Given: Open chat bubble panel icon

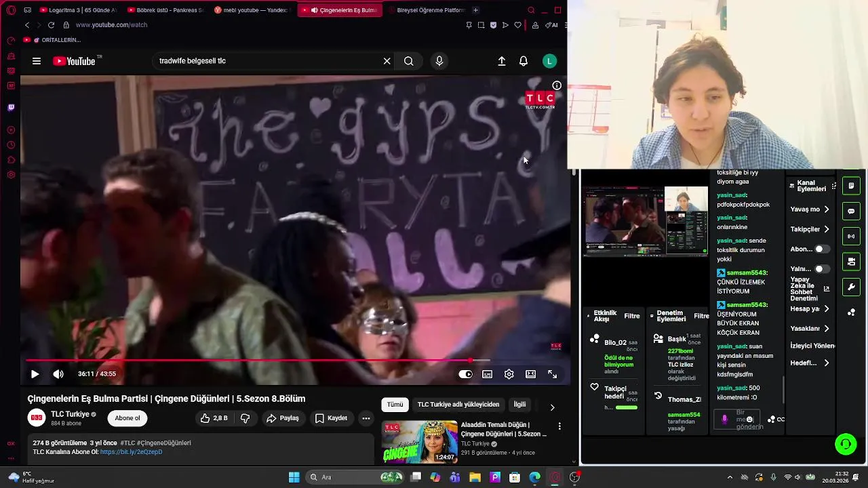Looking at the screenshot, I should 851,211.
